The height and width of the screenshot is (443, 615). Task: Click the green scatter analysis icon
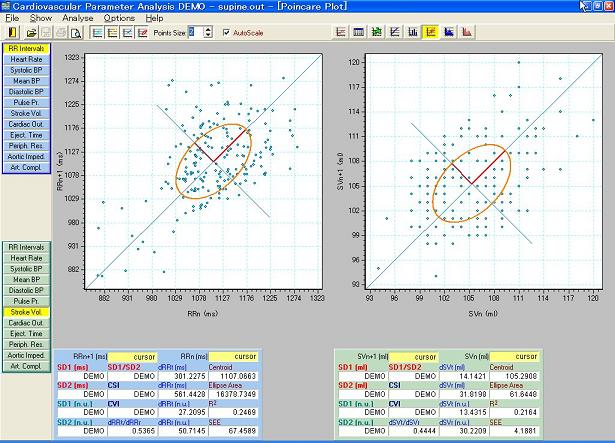(x=377, y=32)
